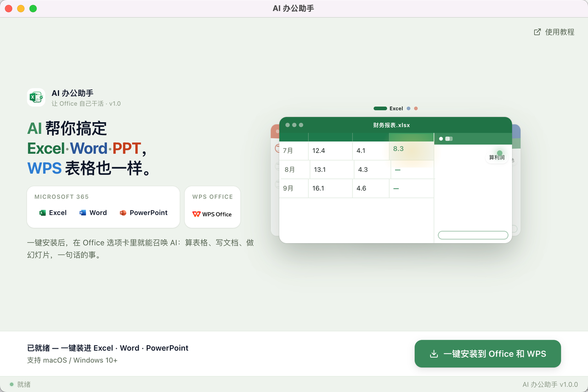This screenshot has width=588, height=392.
Task: Select cell 16.1 in the 9月 row
Action: pos(330,188)
